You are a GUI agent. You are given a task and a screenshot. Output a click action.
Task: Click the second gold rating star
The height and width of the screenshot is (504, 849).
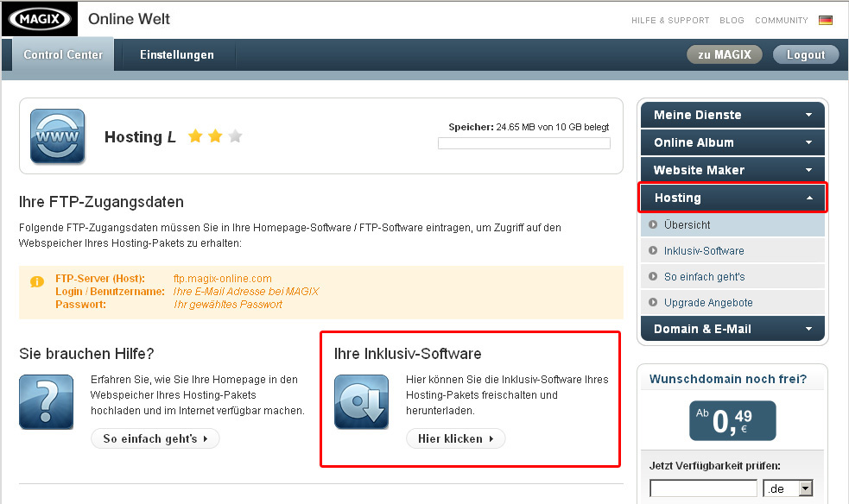pos(216,136)
